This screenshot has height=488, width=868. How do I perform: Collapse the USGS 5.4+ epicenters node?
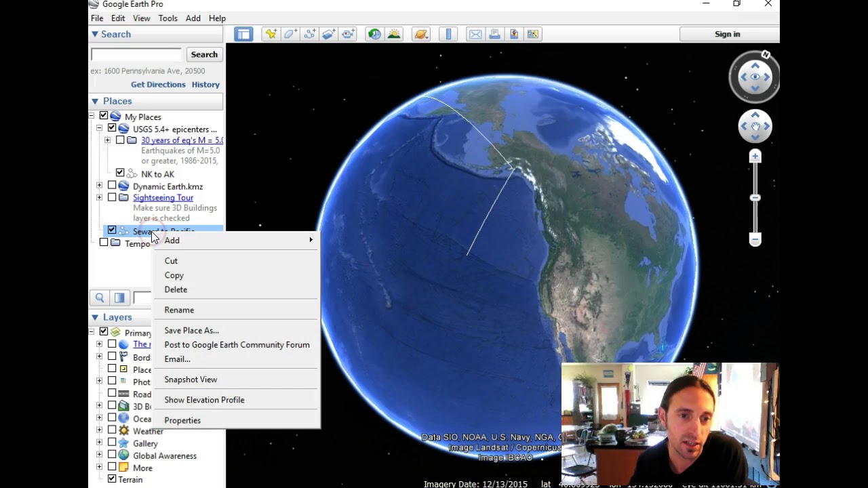click(x=100, y=128)
